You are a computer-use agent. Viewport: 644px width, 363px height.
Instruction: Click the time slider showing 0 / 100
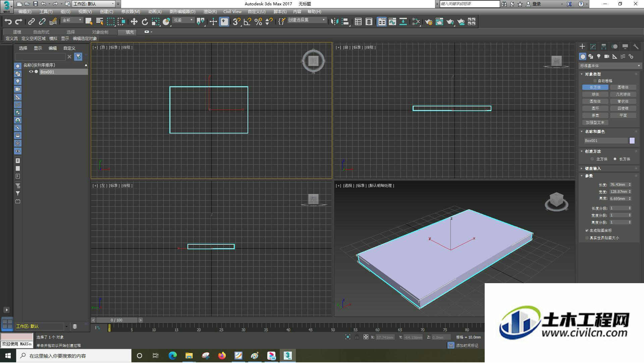tap(117, 320)
